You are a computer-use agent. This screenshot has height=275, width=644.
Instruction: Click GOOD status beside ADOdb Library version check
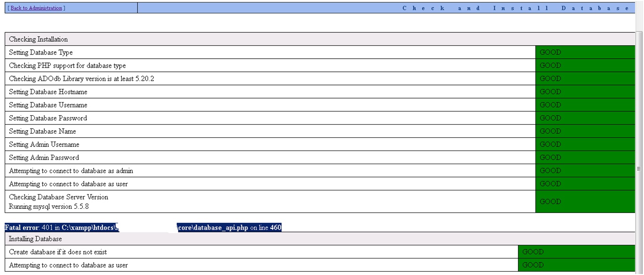(550, 79)
